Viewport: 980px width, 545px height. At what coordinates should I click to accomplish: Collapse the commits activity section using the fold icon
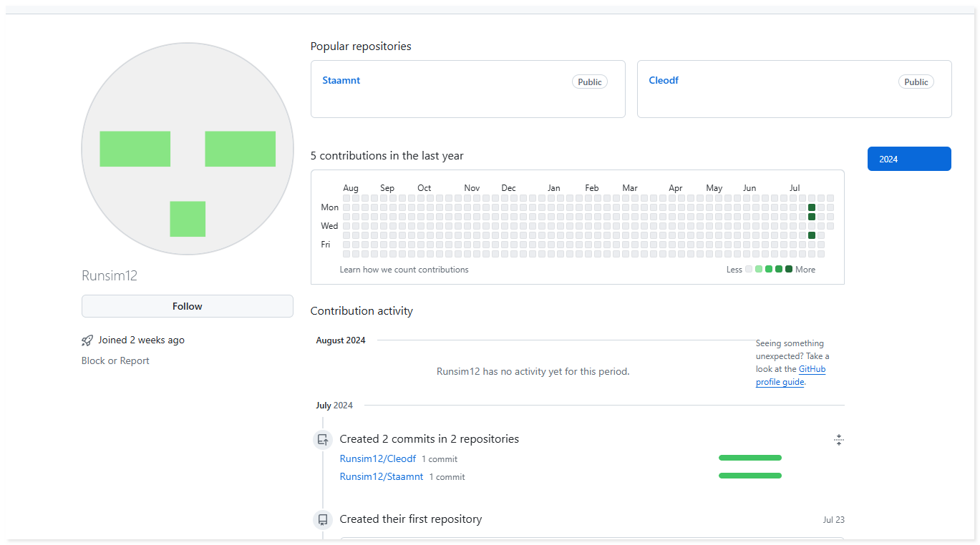coord(839,440)
